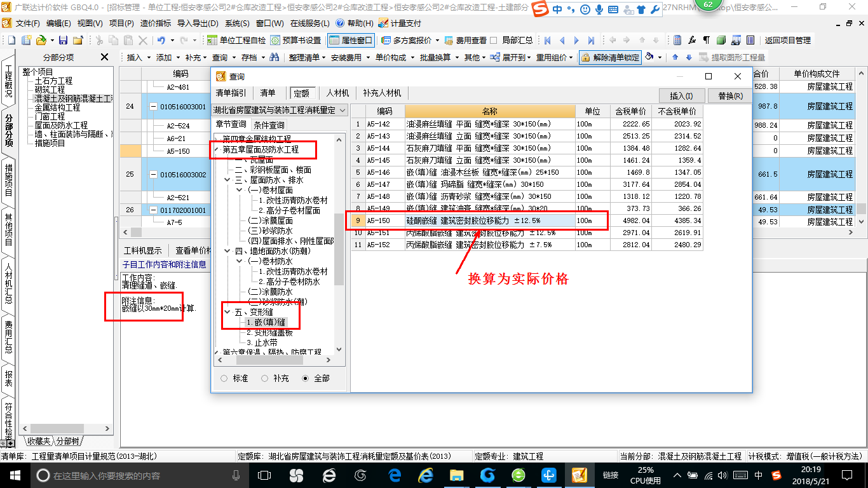Image resolution: width=868 pixels, height=488 pixels.
Task: Jump to first record navigation arrow
Action: coord(548,40)
